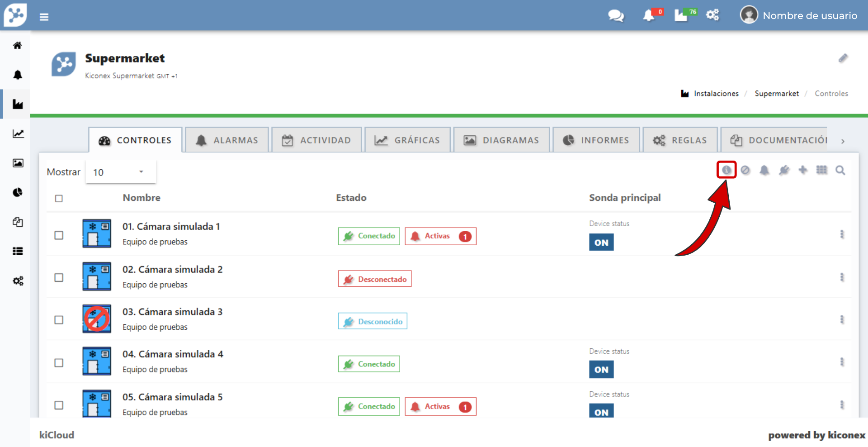Switch to the ALARMAS tab
Screen dimensions: 868x447
pos(227,140)
